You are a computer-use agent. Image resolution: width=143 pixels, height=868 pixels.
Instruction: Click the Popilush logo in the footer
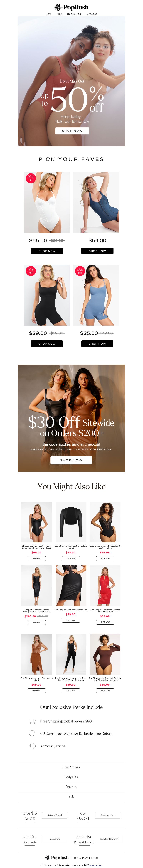pyautogui.click(x=57, y=858)
